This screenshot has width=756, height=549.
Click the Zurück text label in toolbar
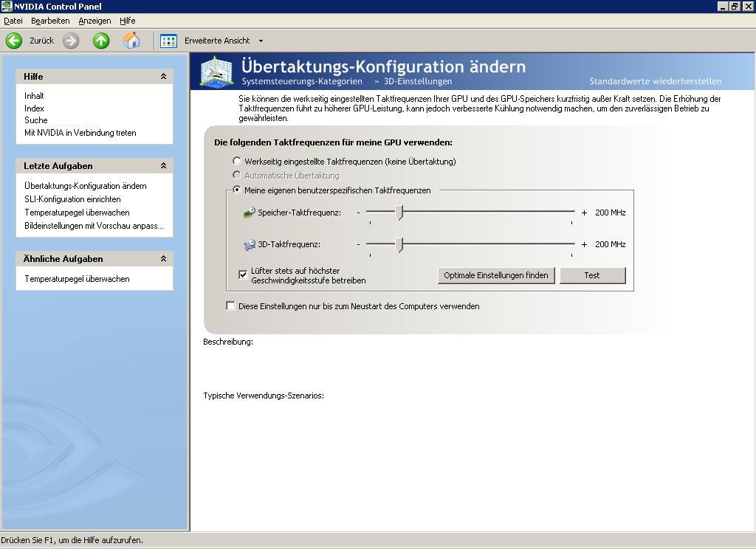pyautogui.click(x=42, y=41)
